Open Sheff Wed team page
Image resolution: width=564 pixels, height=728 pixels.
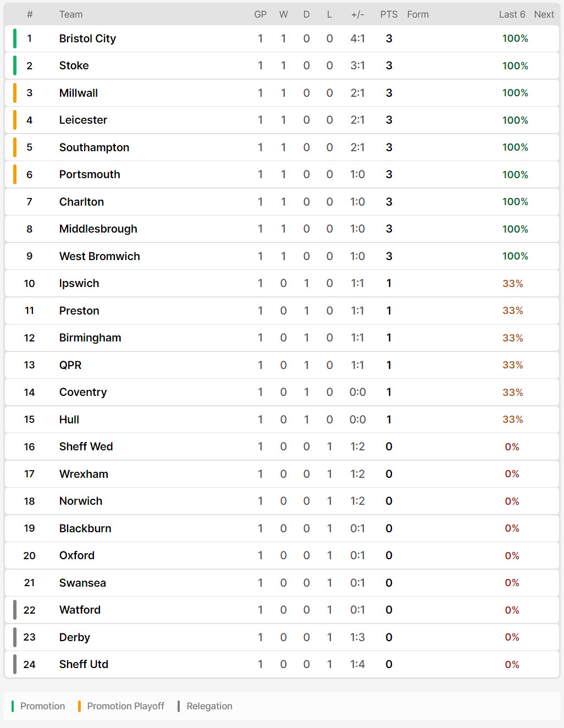pyautogui.click(x=86, y=446)
